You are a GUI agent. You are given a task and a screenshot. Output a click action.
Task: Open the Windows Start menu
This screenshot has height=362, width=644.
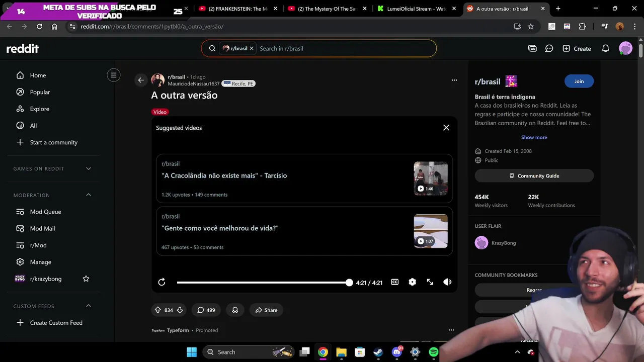click(x=192, y=352)
